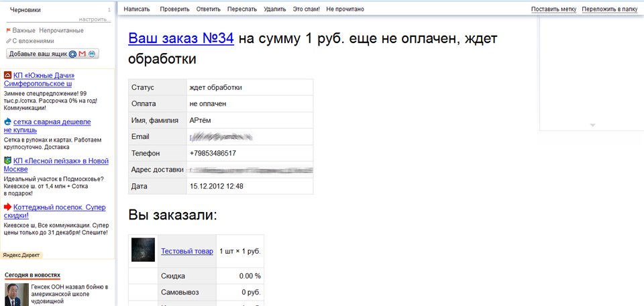This screenshot has height=306, width=644.
Task: Open the Поставить метку label menu
Action: (553, 9)
